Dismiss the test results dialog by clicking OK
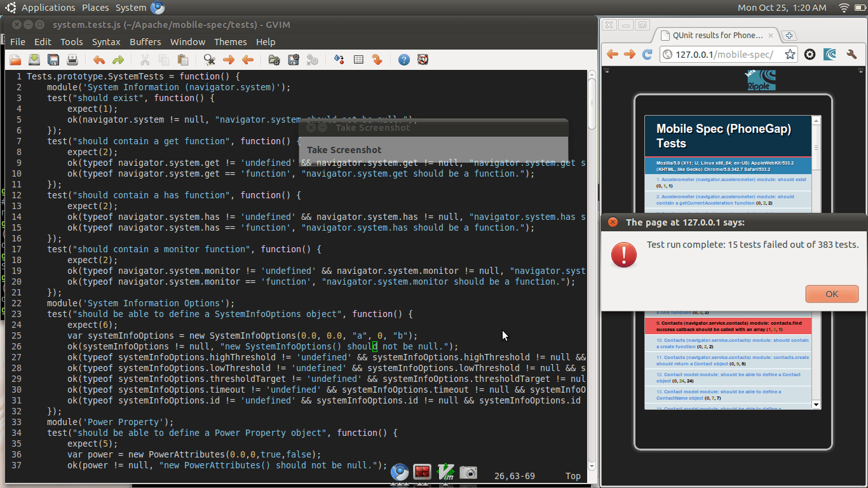868x488 pixels. pos(832,294)
